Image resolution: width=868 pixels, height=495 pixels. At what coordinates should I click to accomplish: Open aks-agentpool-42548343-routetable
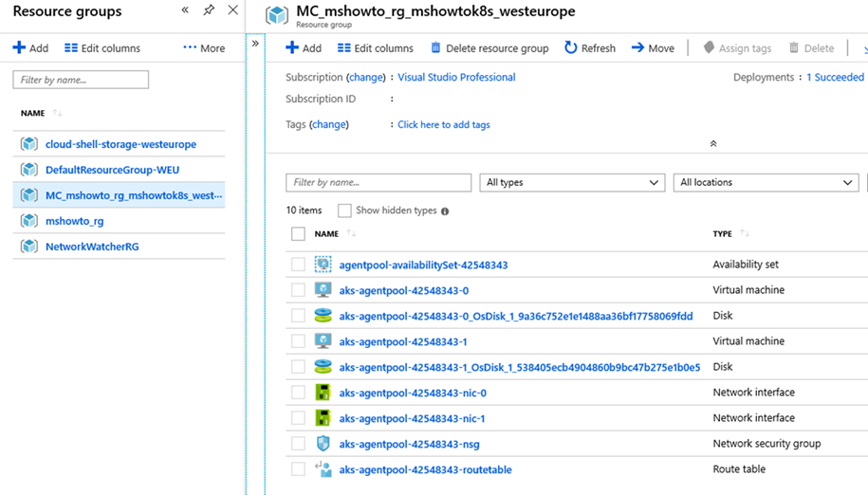425,469
